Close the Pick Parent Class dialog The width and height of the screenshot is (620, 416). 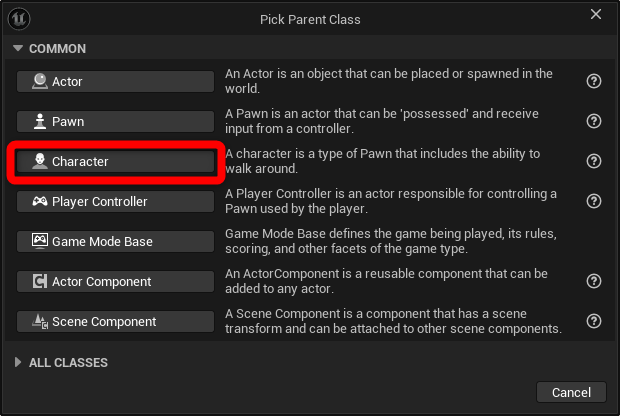[x=596, y=15]
